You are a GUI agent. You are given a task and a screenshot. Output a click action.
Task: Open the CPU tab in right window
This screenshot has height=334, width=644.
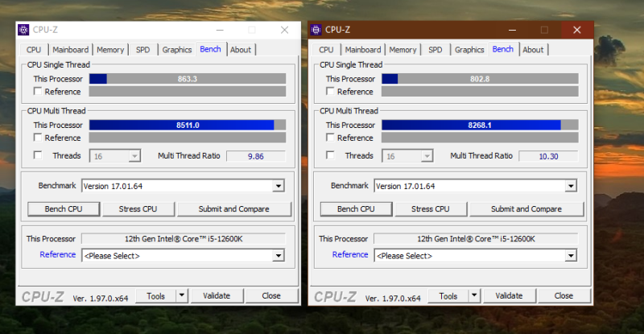(326, 50)
